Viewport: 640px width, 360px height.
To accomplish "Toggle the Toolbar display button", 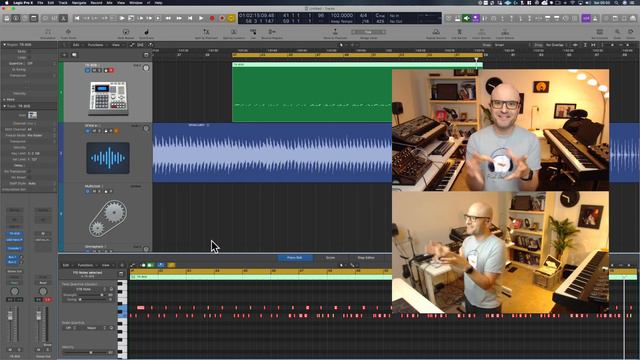I will pyautogui.click(x=34, y=18).
